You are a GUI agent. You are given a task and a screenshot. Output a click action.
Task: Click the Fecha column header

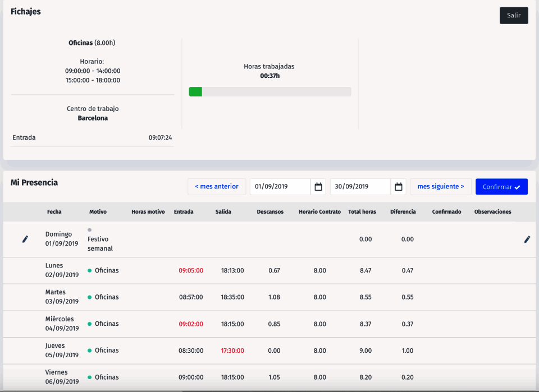point(54,212)
